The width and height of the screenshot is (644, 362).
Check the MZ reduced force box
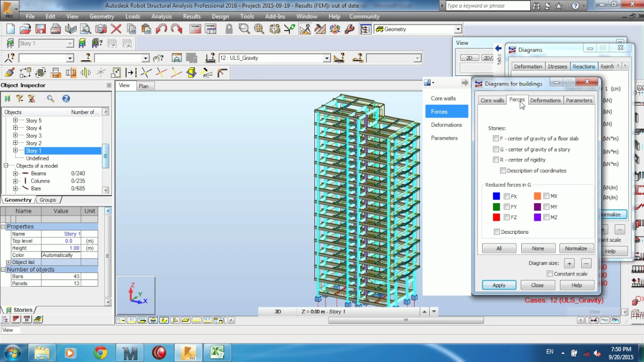[546, 217]
